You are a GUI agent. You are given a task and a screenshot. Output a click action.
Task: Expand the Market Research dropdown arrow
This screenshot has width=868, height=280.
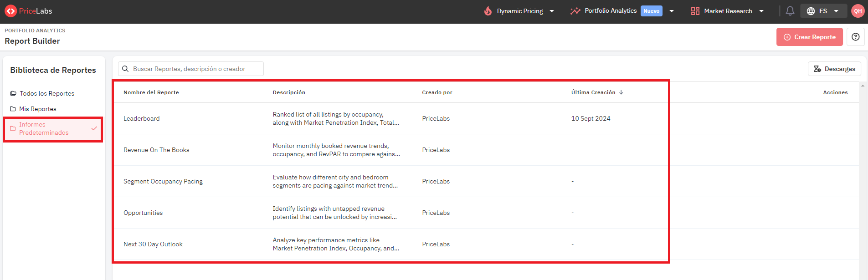click(x=761, y=11)
